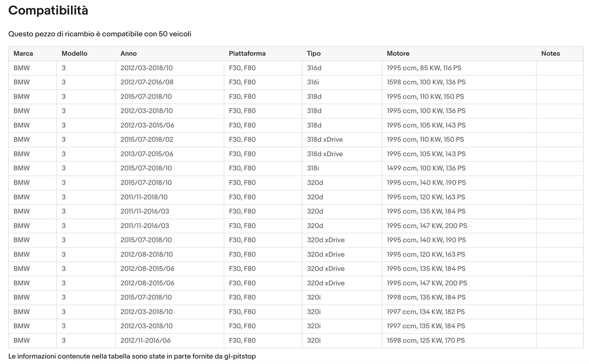This screenshot has height=364, width=589.
Task: Select the 316i type cell
Action: click(x=342, y=82)
